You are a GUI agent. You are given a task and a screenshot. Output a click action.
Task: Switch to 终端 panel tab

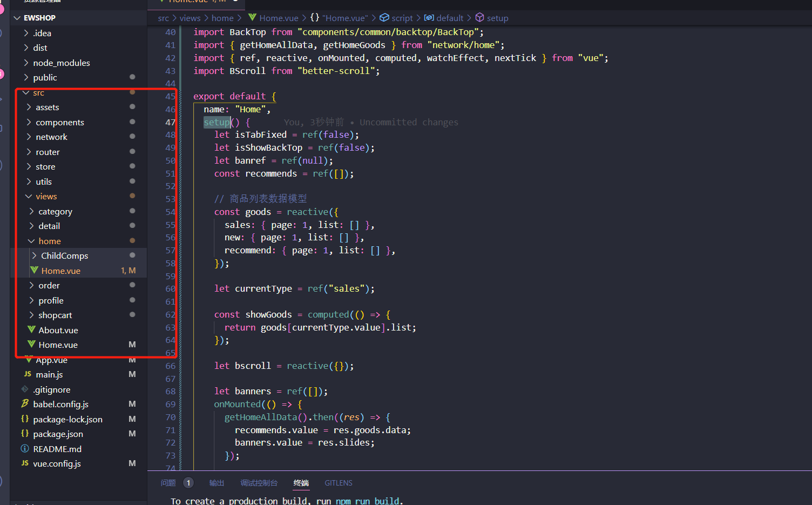[301, 483]
